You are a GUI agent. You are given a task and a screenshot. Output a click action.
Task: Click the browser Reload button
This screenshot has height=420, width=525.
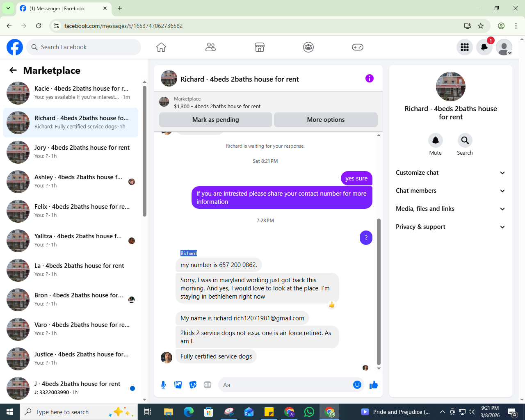click(39, 26)
